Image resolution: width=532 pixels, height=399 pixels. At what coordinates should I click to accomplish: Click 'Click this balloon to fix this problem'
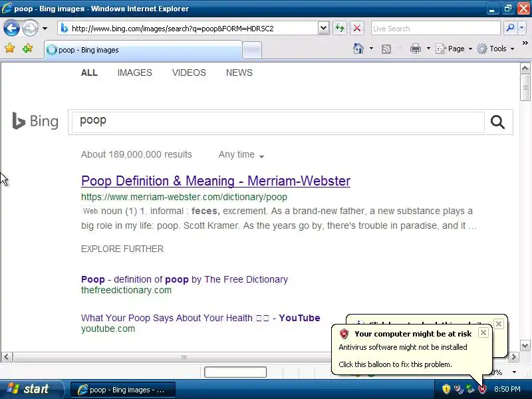(x=395, y=364)
